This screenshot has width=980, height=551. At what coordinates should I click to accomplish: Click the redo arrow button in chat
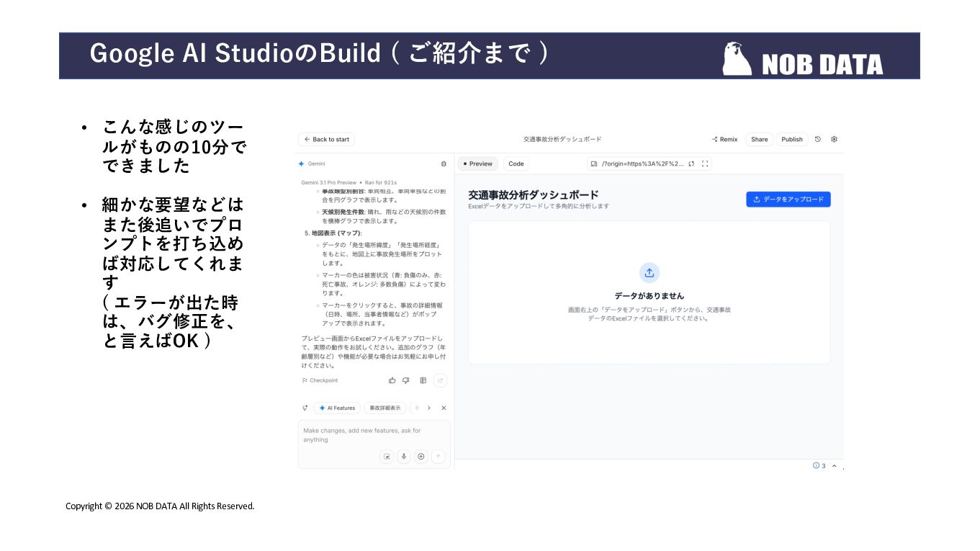pos(440,380)
